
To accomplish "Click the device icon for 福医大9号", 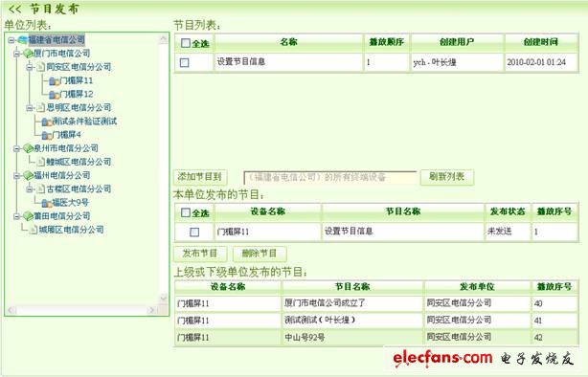I will (47, 203).
